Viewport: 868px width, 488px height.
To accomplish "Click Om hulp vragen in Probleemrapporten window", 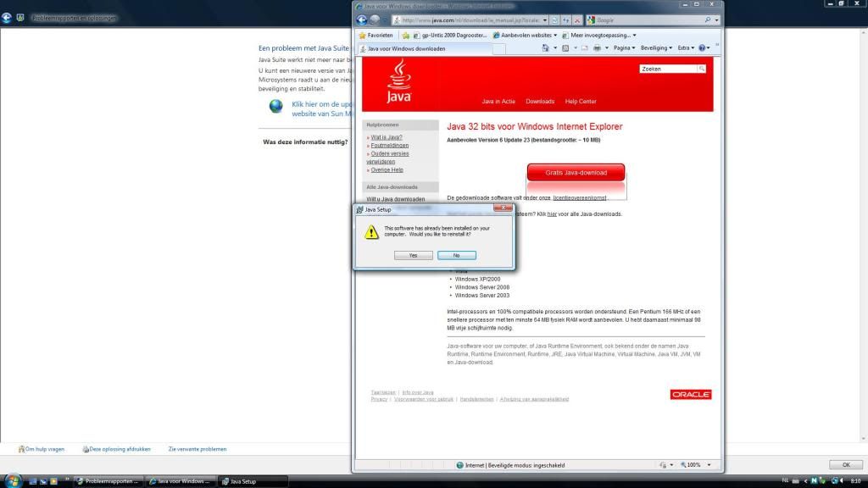I will [x=42, y=449].
